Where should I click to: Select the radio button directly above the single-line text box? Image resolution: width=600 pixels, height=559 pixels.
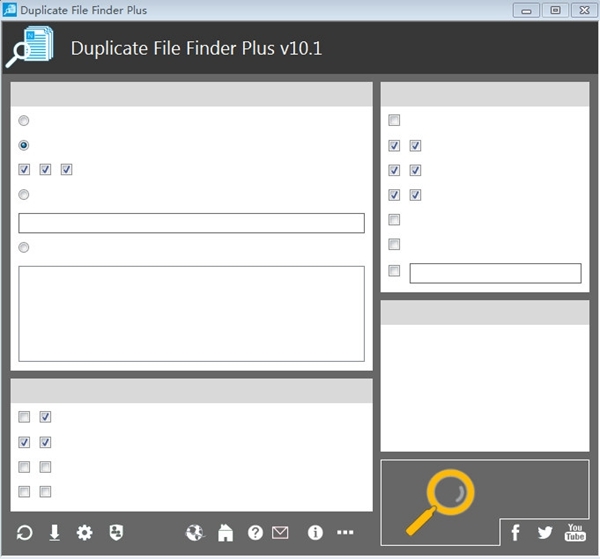[x=24, y=194]
